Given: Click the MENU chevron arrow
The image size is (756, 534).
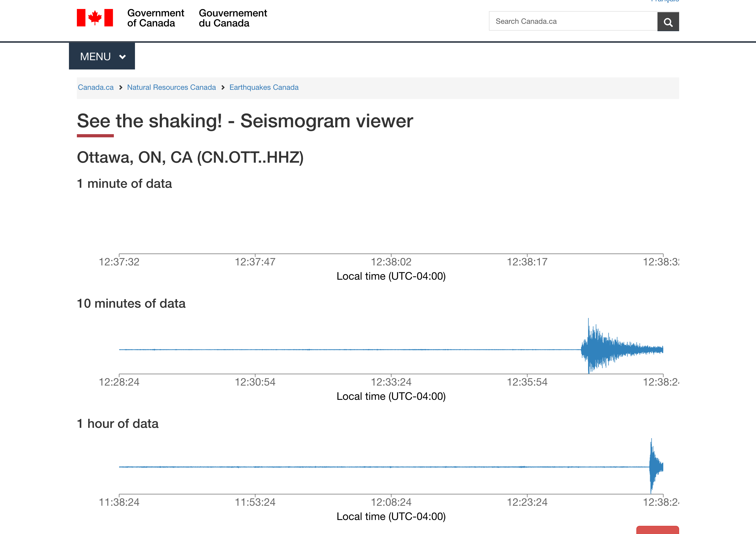Looking at the screenshot, I should point(123,57).
